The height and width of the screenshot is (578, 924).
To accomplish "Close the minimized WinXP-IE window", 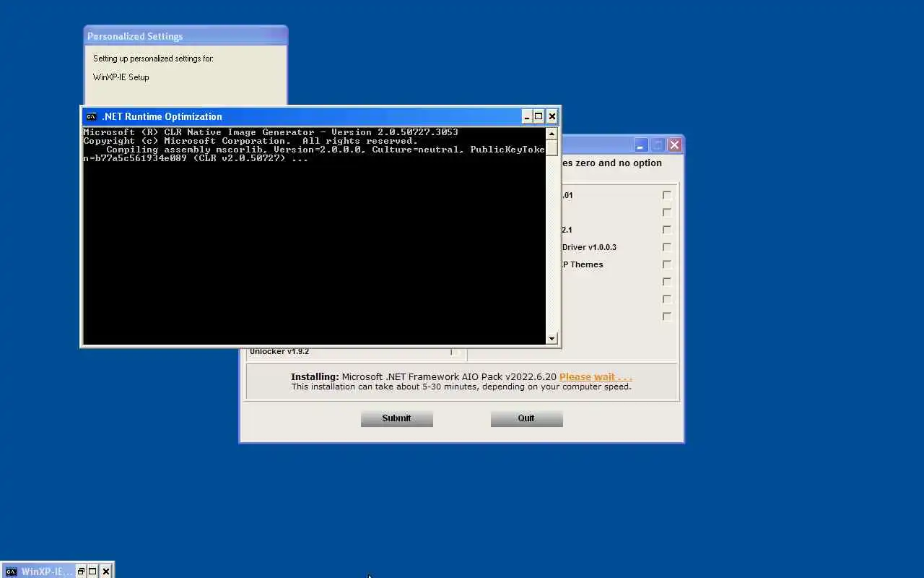I will pyautogui.click(x=105, y=571).
